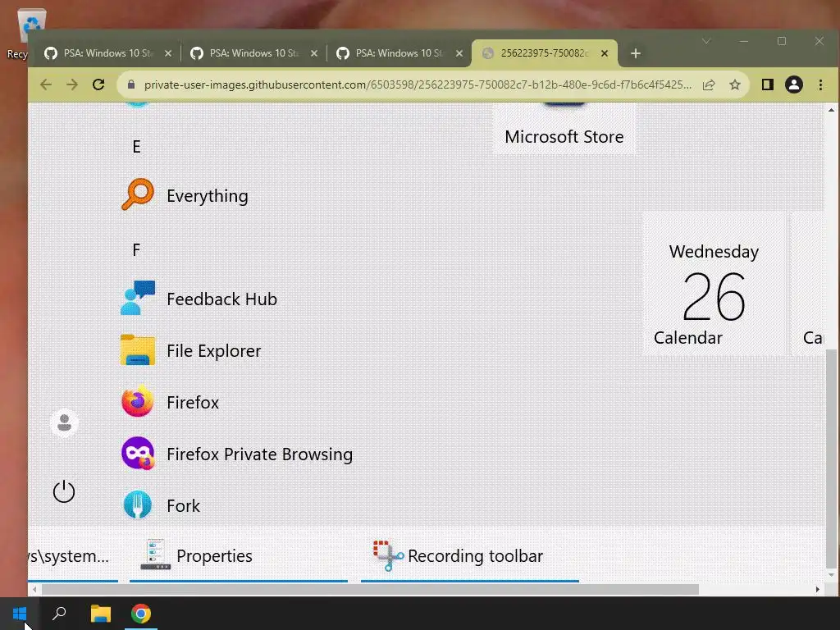This screenshot has height=630, width=840.
Task: Close the 256223975-750082c tab
Action: [605, 53]
